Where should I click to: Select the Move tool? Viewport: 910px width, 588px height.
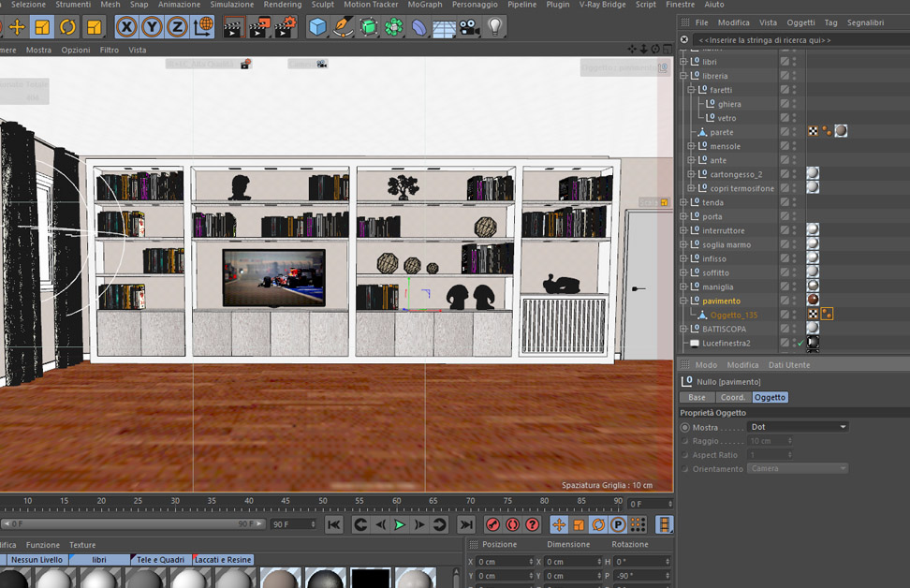[x=17, y=27]
